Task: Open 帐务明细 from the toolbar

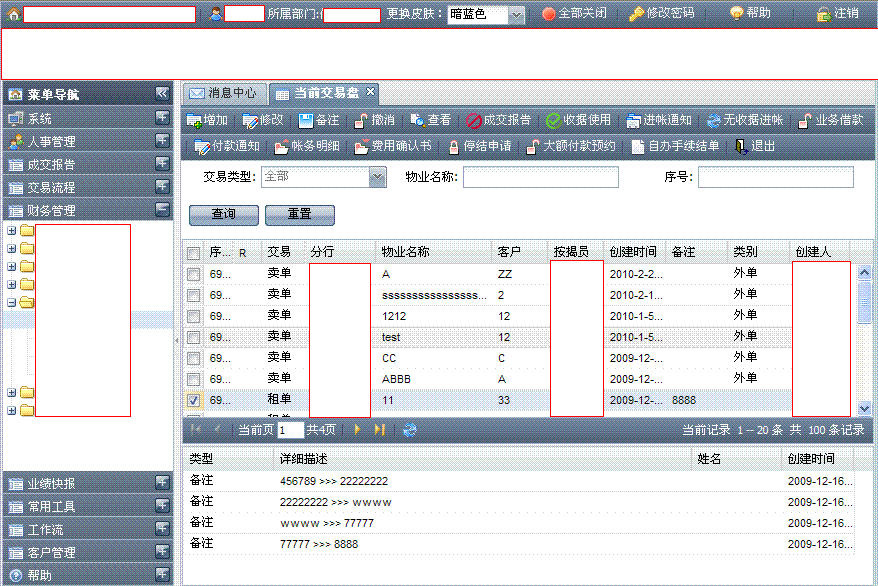Action: (x=282, y=146)
